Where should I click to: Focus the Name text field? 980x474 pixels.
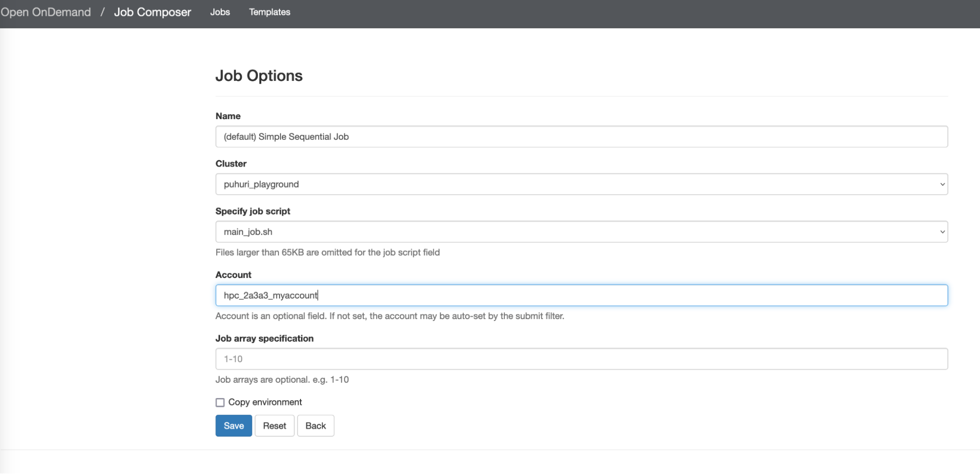pyautogui.click(x=581, y=137)
